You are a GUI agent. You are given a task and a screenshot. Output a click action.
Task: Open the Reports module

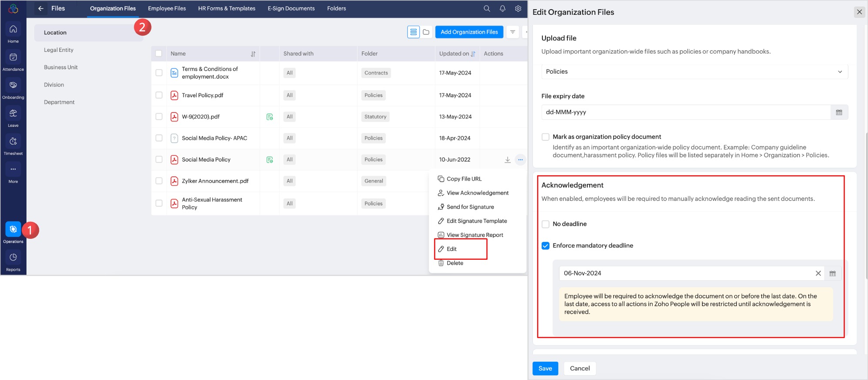(13, 261)
